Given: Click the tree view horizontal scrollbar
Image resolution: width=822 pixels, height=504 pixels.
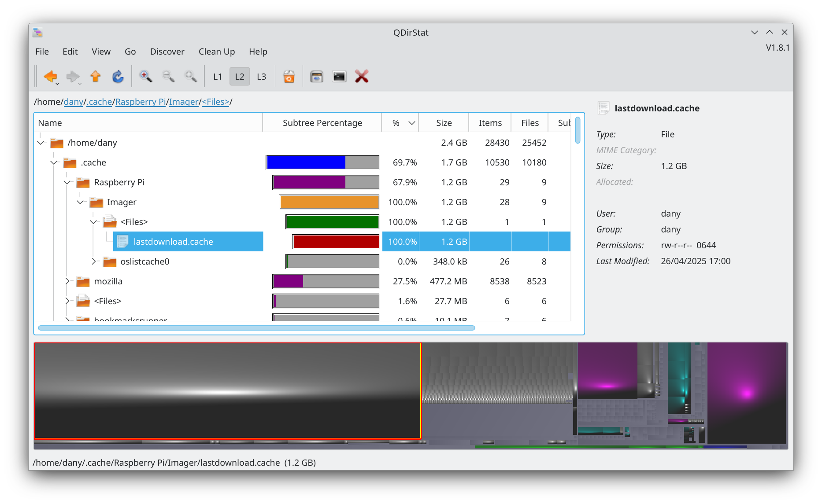Looking at the screenshot, I should click(256, 328).
